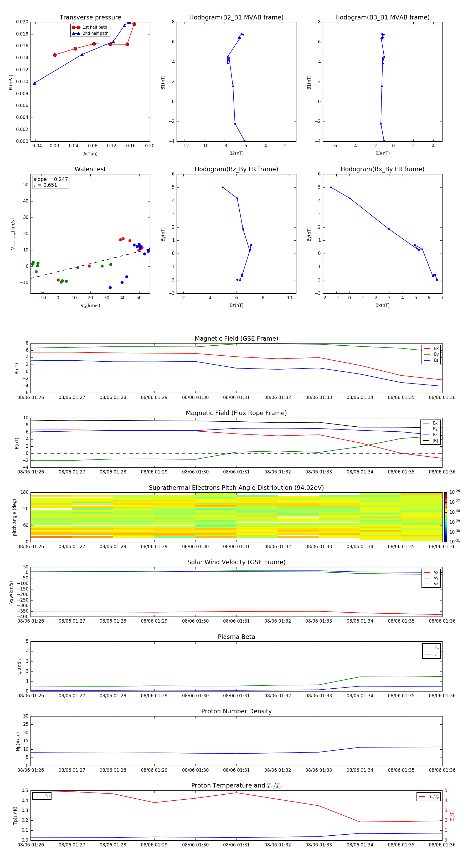Click the 'Proton Number Density' title
This screenshot has width=473, height=868.
click(236, 711)
